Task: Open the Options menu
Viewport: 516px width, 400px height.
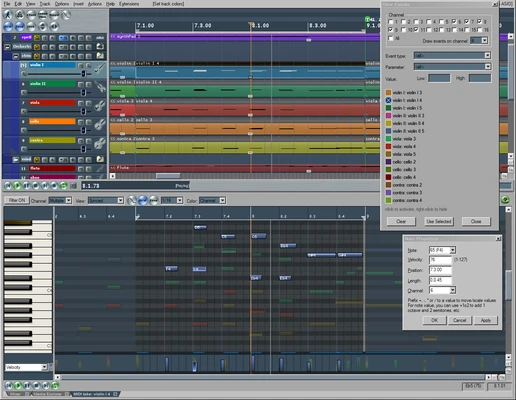Action: [x=62, y=4]
